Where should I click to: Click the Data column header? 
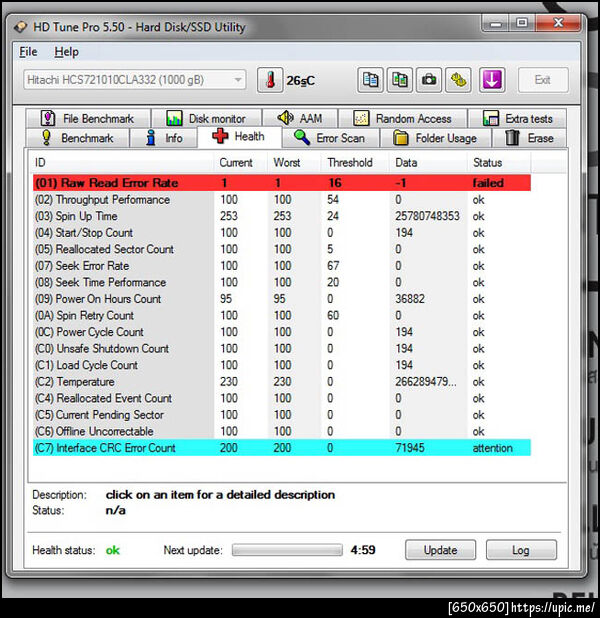pos(428,163)
